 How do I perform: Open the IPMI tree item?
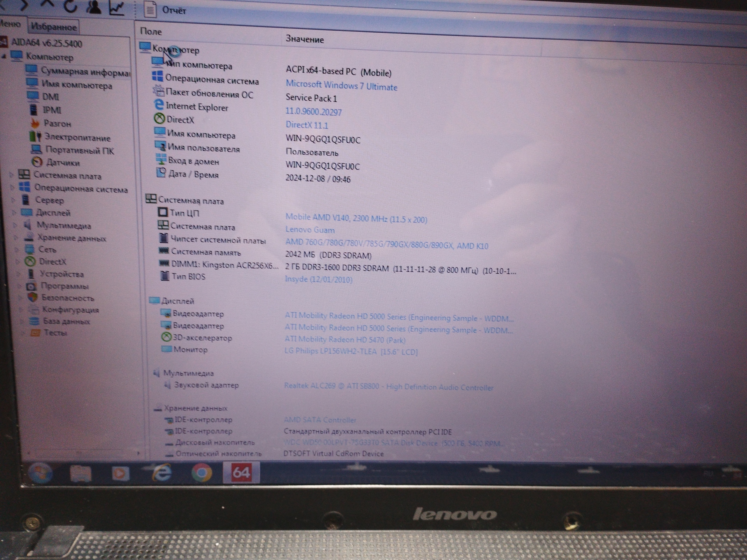(x=52, y=110)
